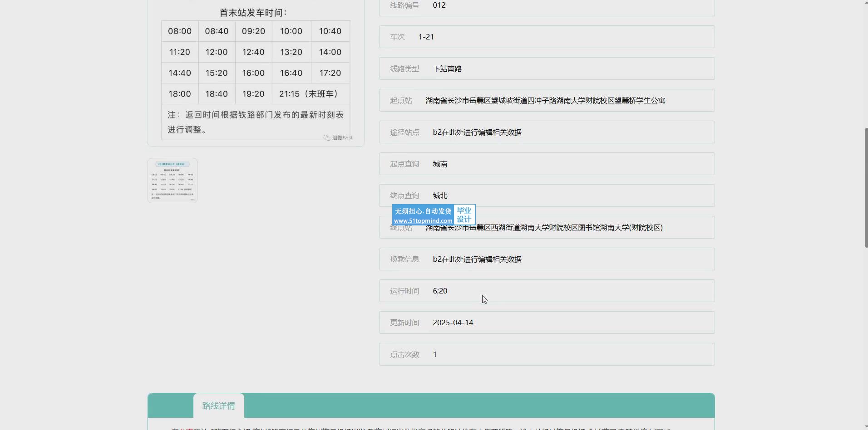
Task: Click the 点击次数 counter row
Action: click(x=547, y=354)
